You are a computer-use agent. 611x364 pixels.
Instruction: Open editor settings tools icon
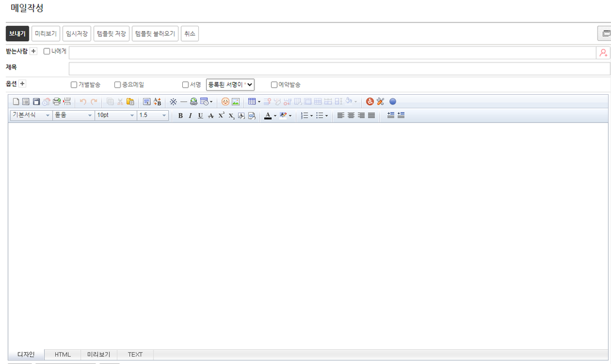380,102
